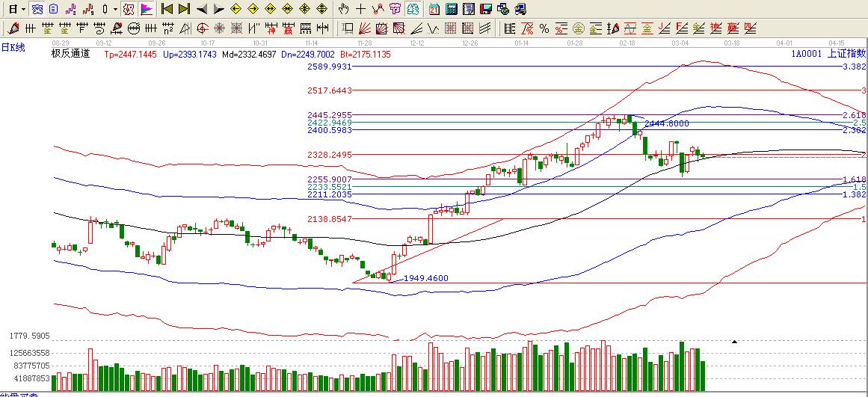Open the candlestick chart type dropdown arrow

click(x=114, y=9)
